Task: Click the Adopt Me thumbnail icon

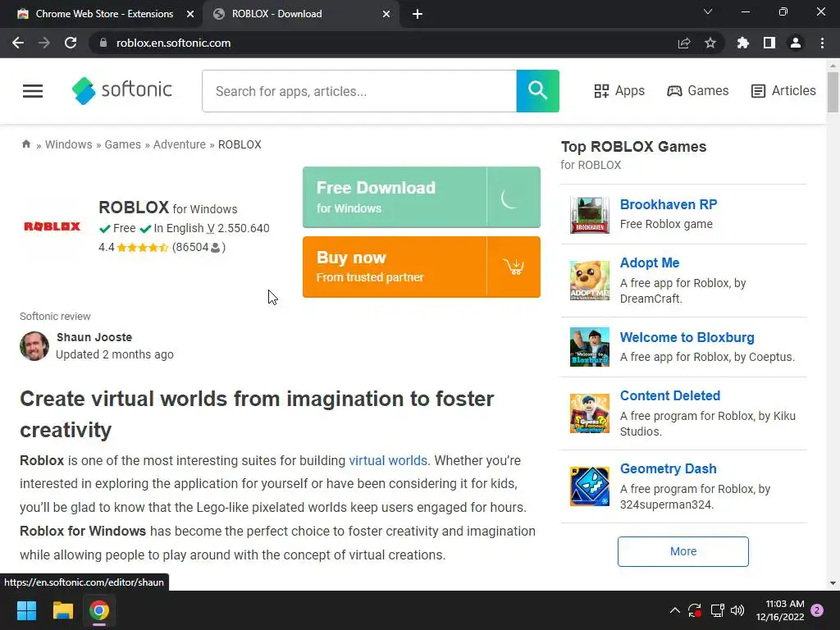Action: pos(590,281)
